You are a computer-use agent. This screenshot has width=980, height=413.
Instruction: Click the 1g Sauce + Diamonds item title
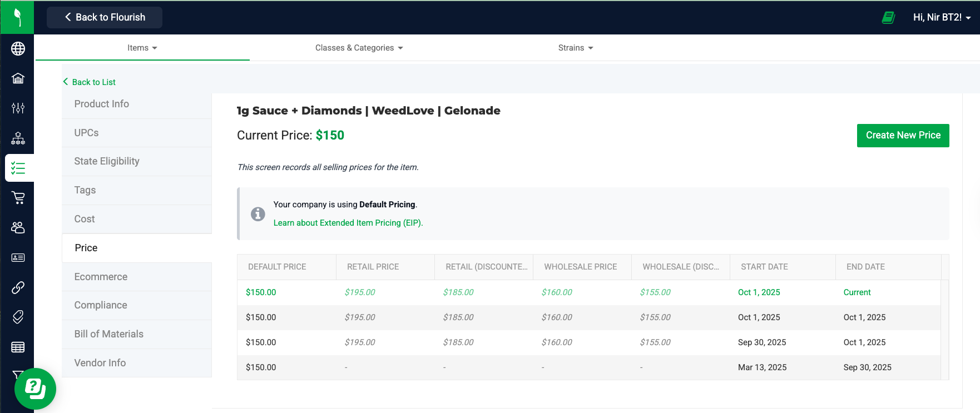pos(368,111)
